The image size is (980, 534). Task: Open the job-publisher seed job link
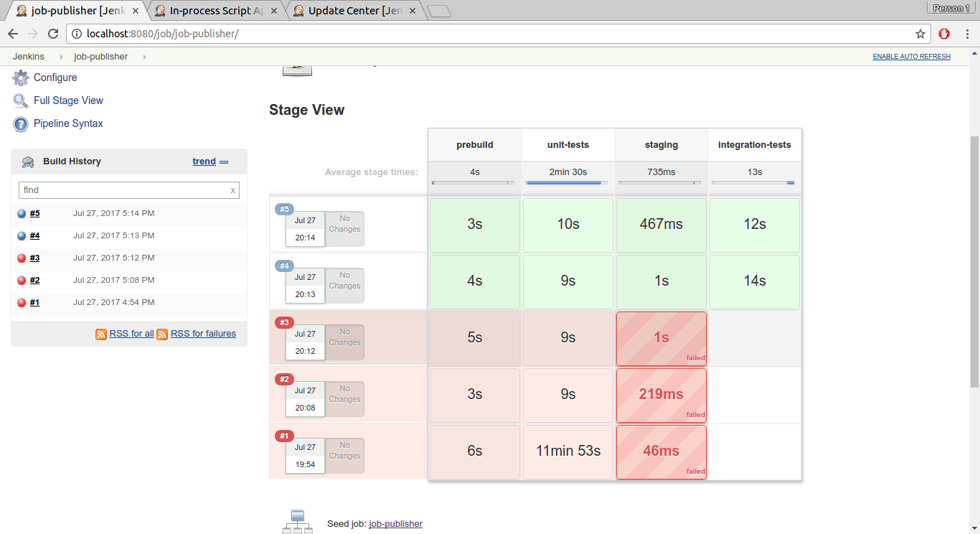pyautogui.click(x=395, y=524)
